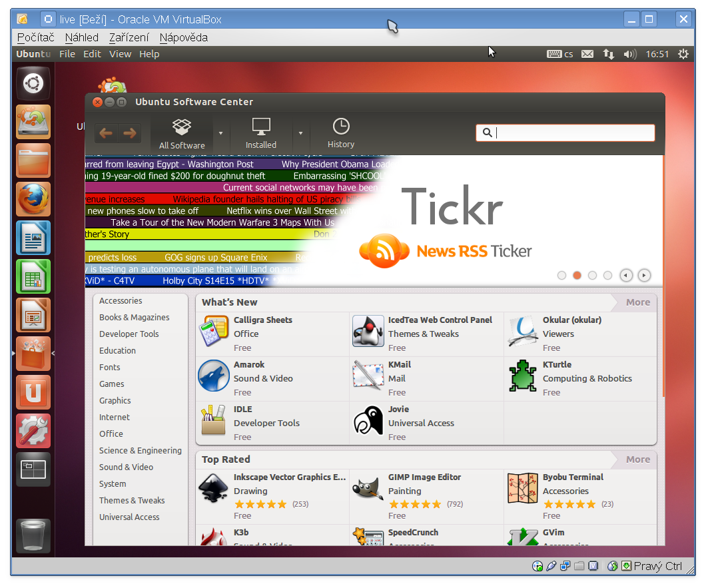This screenshot has width=706, height=588.
Task: Expand the All Software dropdown arrow
Action: pyautogui.click(x=220, y=133)
